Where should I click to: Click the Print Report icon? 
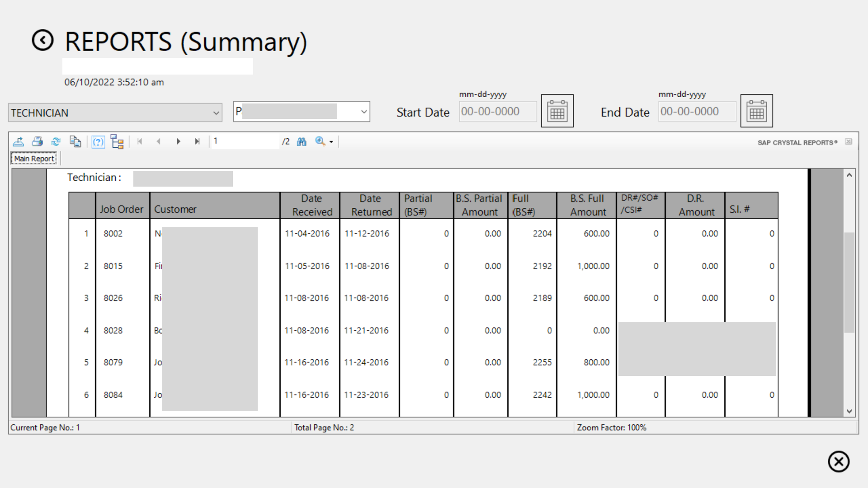click(37, 141)
